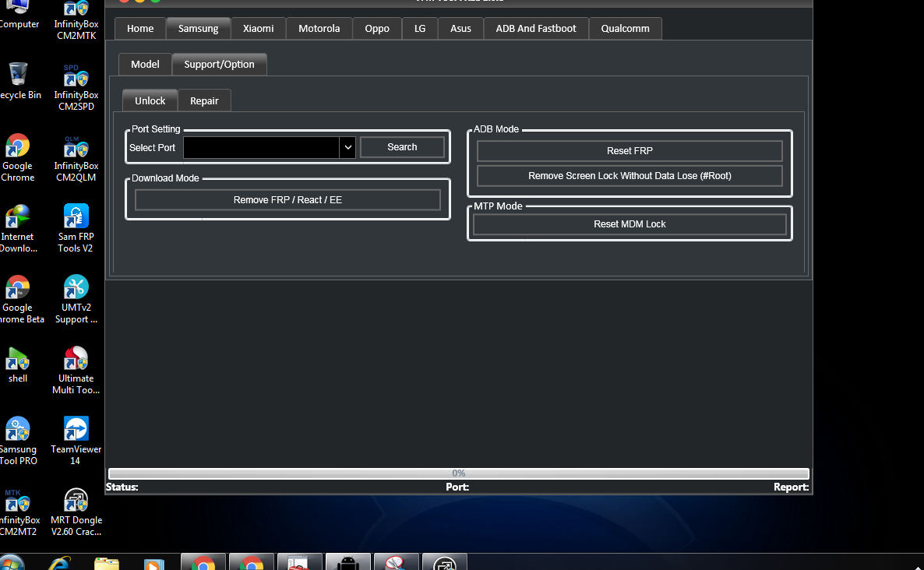The image size is (924, 570).
Task: Open the Samsung Tool PRO desktop icon
Action: coord(18,441)
